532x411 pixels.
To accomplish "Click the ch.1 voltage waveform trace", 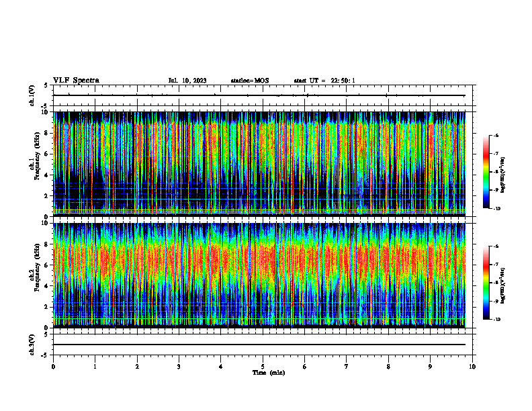I will click(x=259, y=95).
